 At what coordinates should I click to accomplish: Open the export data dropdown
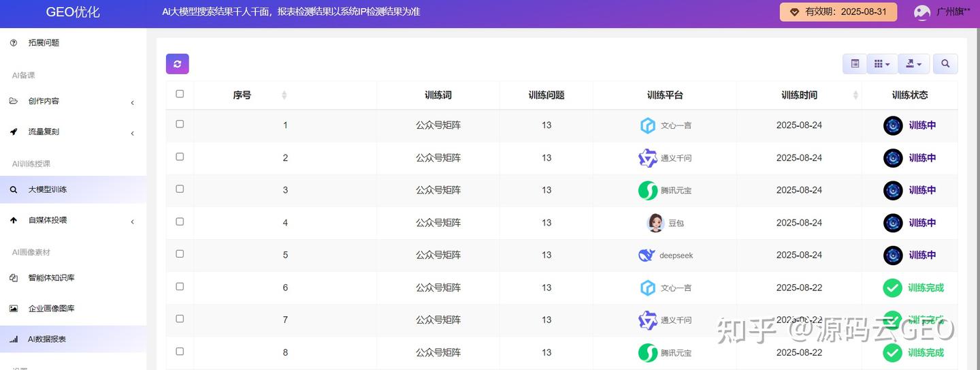(x=913, y=64)
